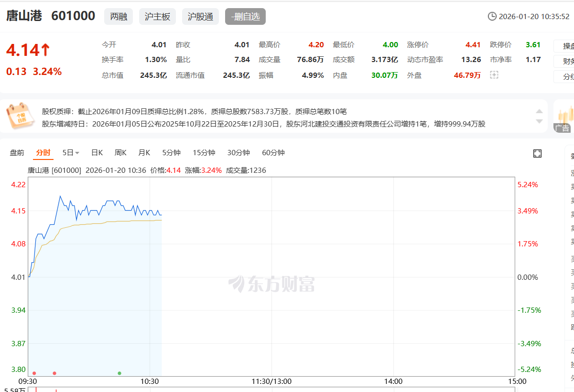Click the clock icon beside the timestamp
Screen dimensions: 574x392
(492, 17)
